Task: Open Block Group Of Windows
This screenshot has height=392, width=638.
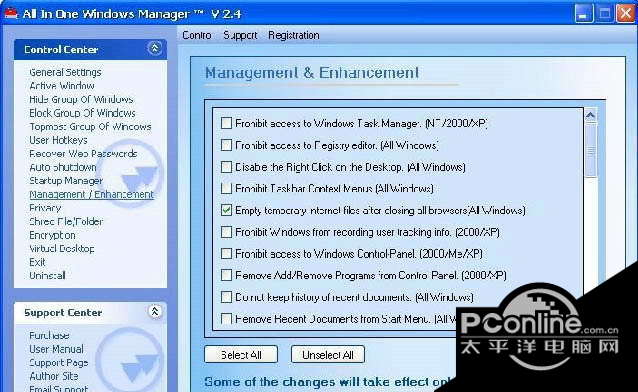Action: click(x=82, y=113)
